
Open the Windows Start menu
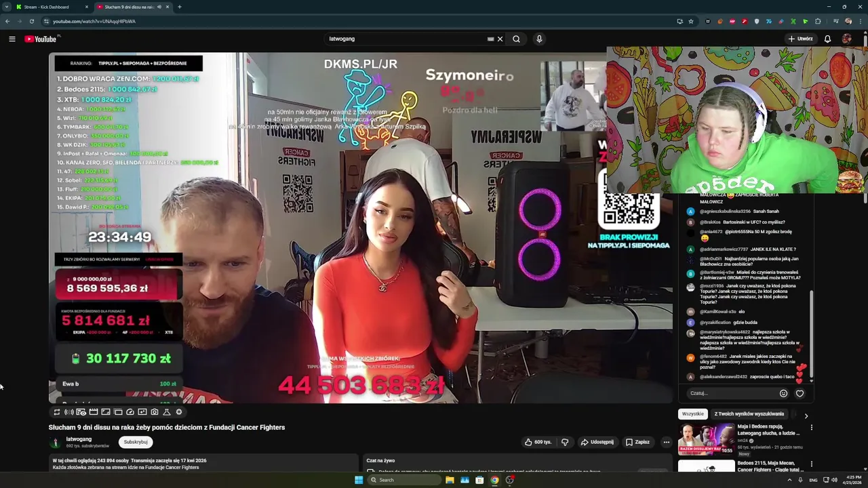(x=359, y=480)
